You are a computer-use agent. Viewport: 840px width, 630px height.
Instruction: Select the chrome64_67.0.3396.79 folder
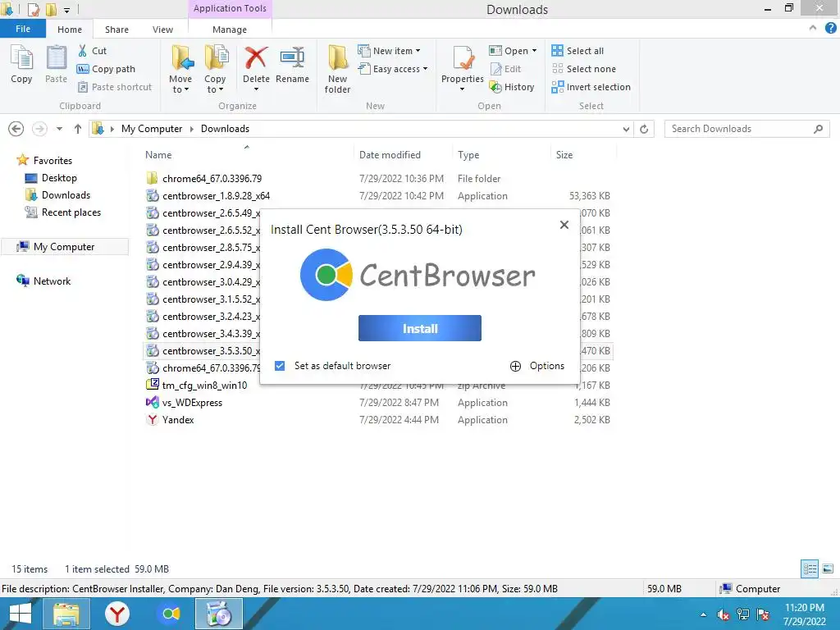[212, 178]
